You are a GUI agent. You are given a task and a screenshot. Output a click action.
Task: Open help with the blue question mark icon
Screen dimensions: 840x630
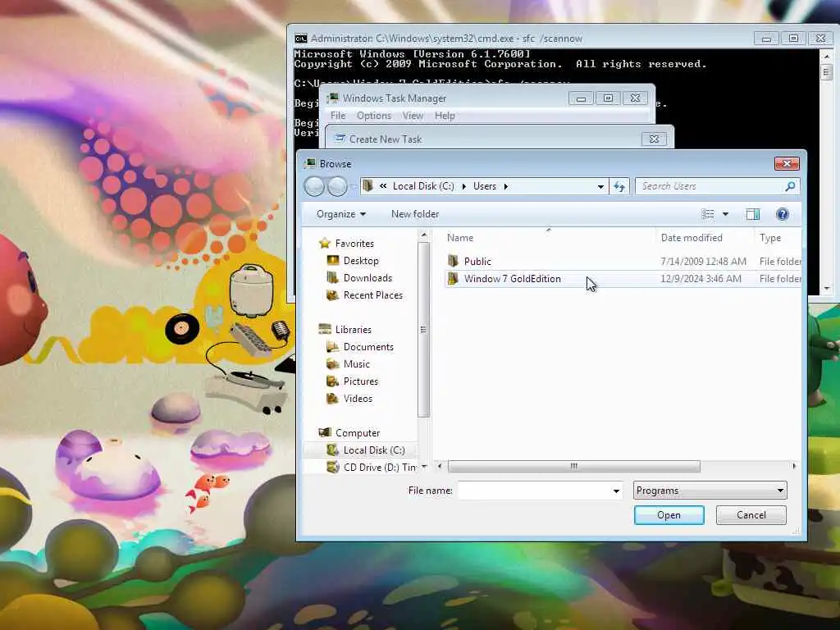point(782,214)
